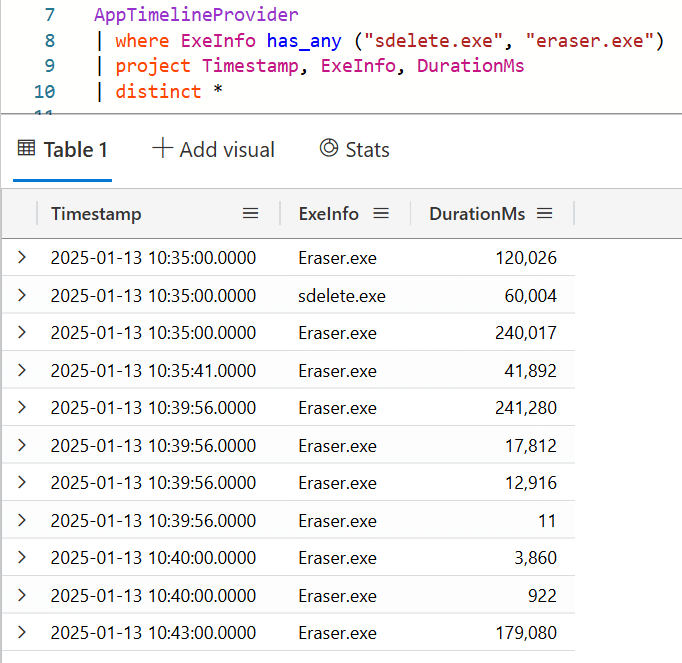Viewport: 682px width, 663px height.
Task: Click the "distinct *" query line
Action: (168, 92)
